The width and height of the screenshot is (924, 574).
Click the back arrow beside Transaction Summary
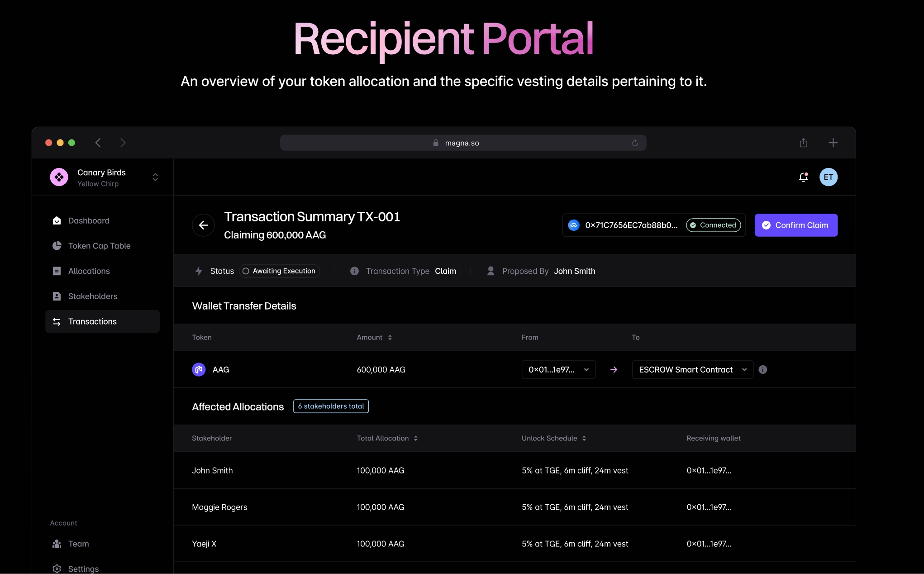click(203, 225)
